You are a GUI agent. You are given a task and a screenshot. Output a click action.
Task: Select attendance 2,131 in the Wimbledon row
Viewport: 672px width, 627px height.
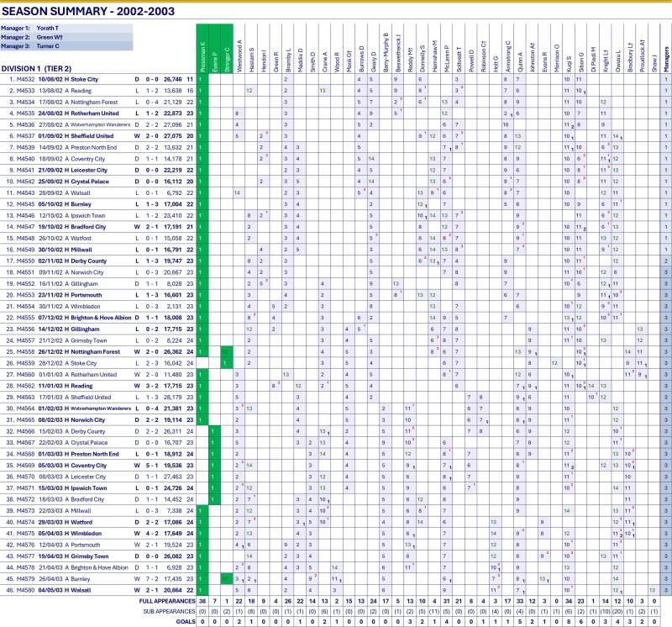[x=174, y=307]
